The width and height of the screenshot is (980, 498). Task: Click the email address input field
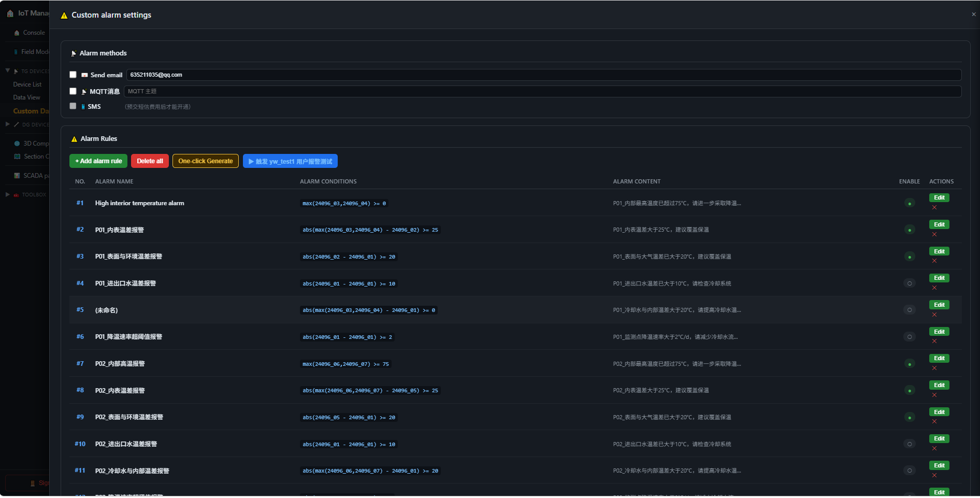point(544,75)
